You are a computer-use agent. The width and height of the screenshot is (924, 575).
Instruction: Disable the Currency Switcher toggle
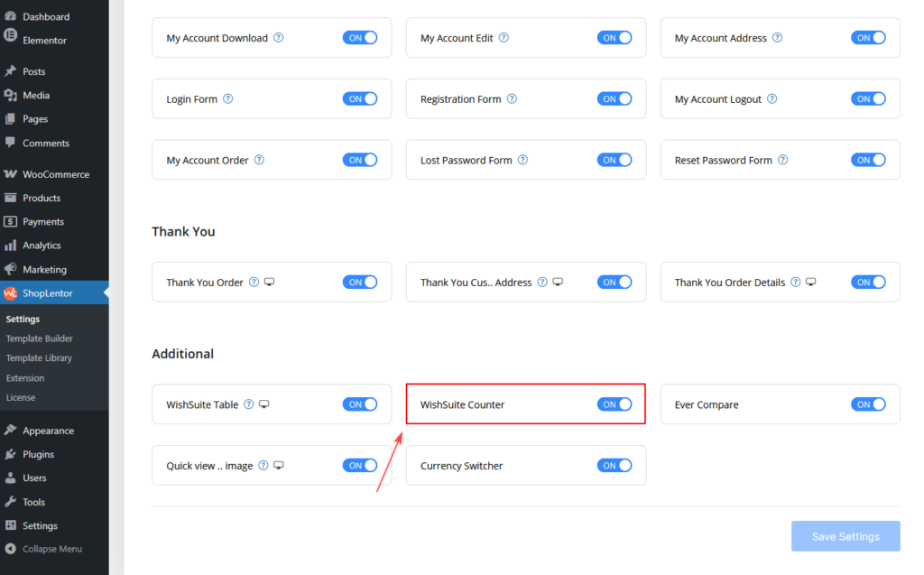(x=614, y=466)
